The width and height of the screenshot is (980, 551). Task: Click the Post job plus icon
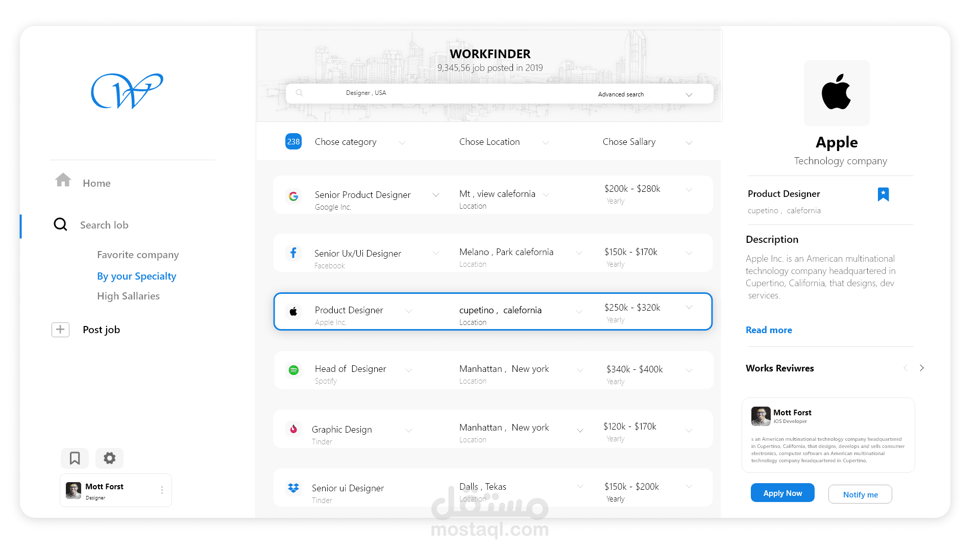[60, 330]
